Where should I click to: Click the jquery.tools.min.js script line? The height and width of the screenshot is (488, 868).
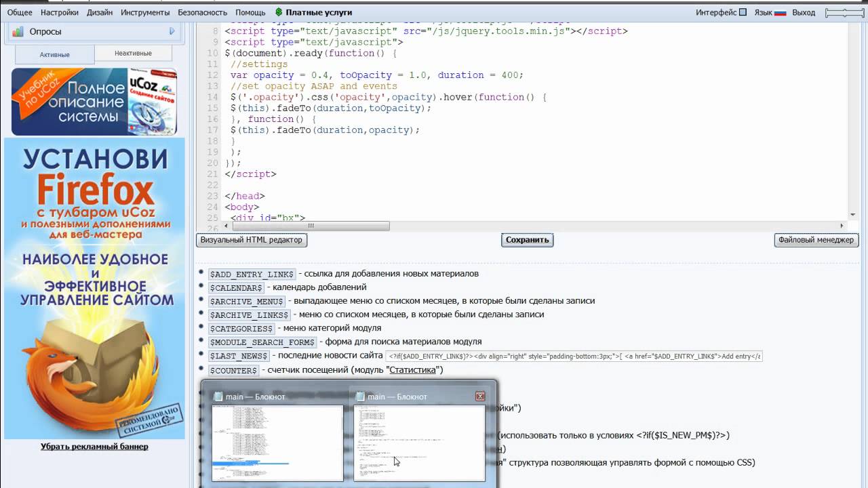click(x=427, y=31)
